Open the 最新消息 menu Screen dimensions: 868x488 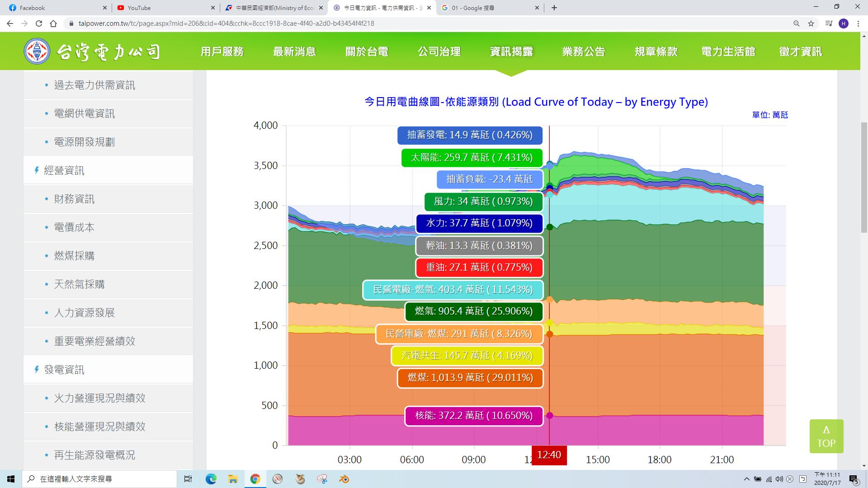(x=294, y=52)
